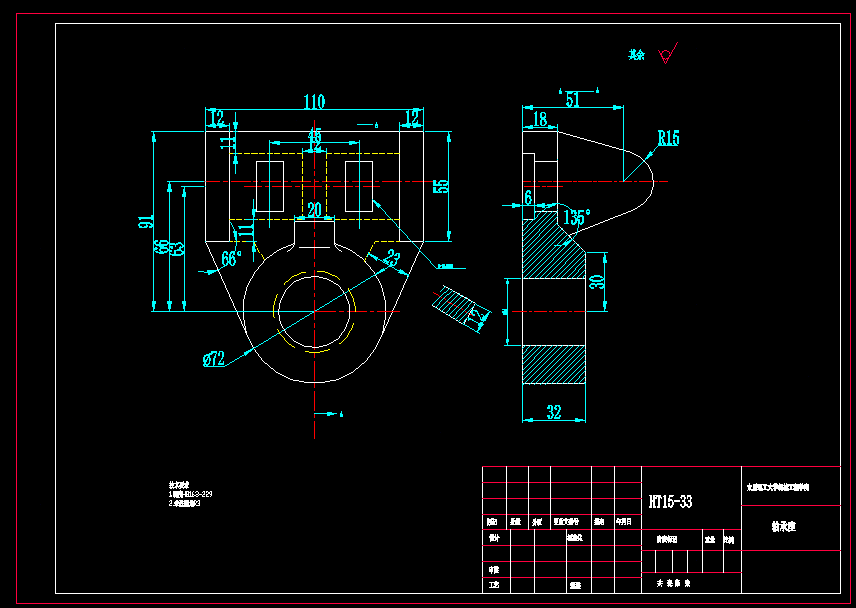Select the 其余 annotation text
Image resolution: width=856 pixels, height=608 pixels.
click(x=636, y=55)
